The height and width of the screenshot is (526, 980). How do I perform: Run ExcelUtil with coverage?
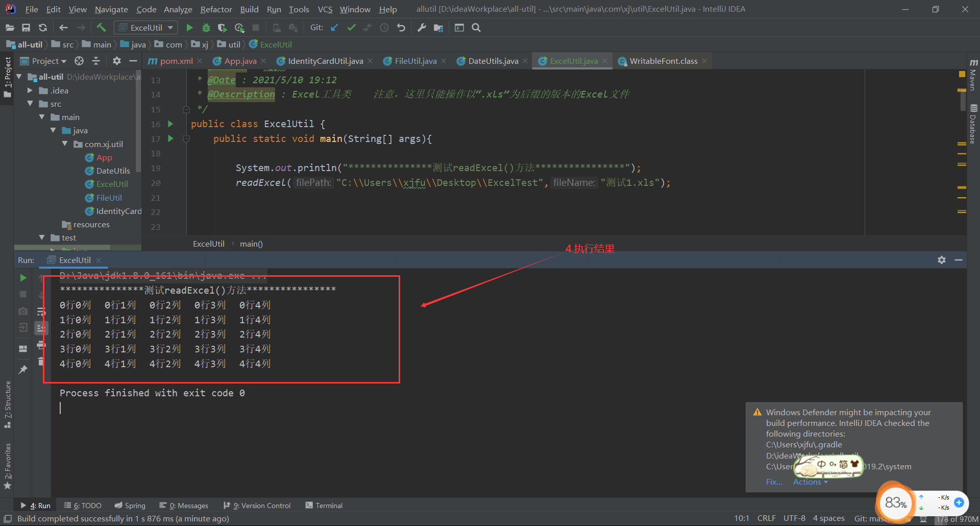click(x=222, y=28)
